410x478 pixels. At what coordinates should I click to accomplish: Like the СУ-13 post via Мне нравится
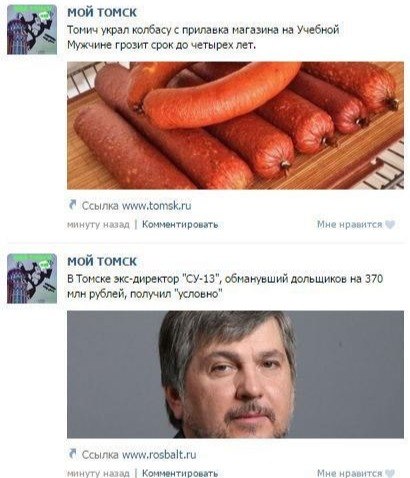[349, 473]
